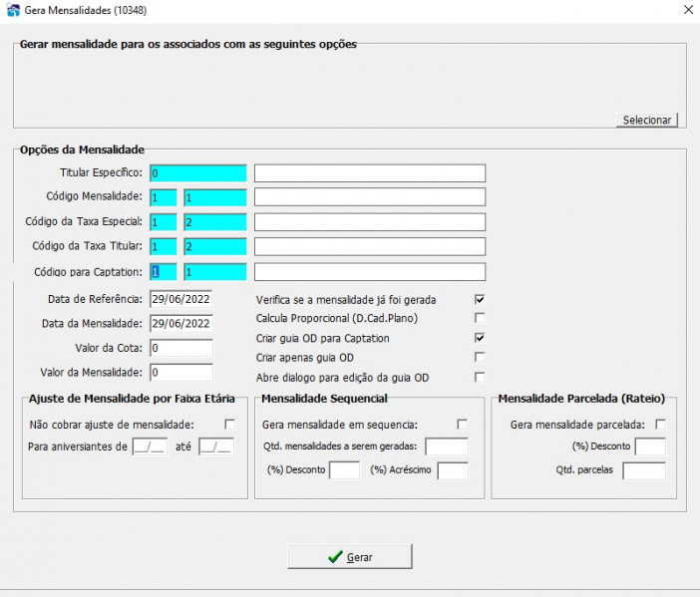Close the Gera Mensalidades window
This screenshot has width=700, height=597.
tap(688, 10)
